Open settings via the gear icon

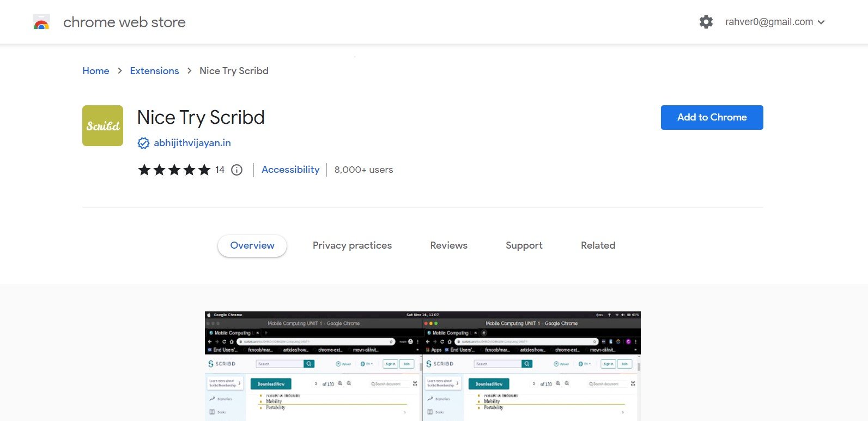click(706, 22)
